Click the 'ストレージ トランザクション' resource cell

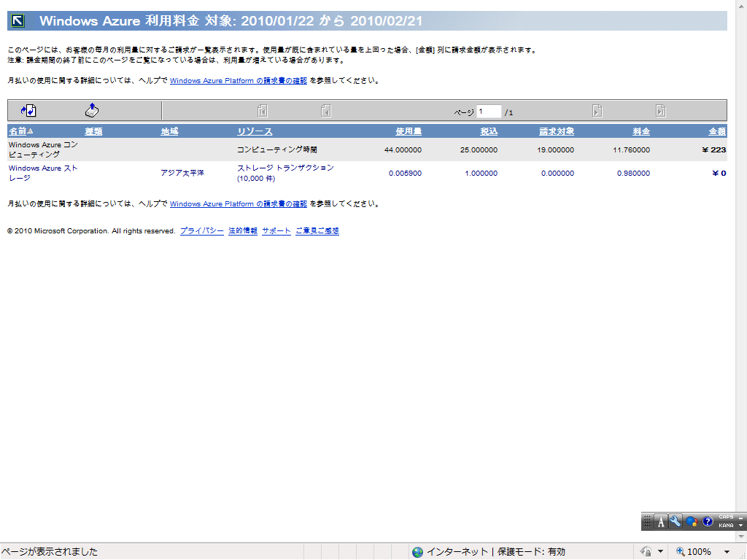286,173
